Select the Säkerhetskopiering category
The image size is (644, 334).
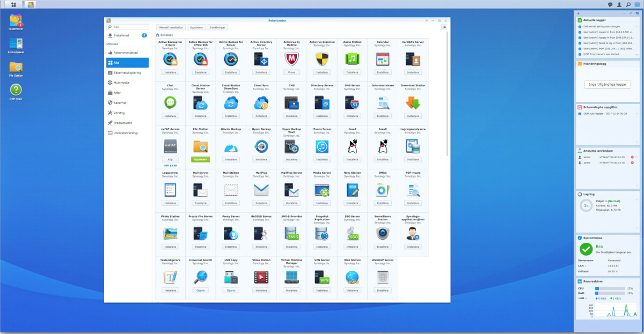[x=128, y=72]
